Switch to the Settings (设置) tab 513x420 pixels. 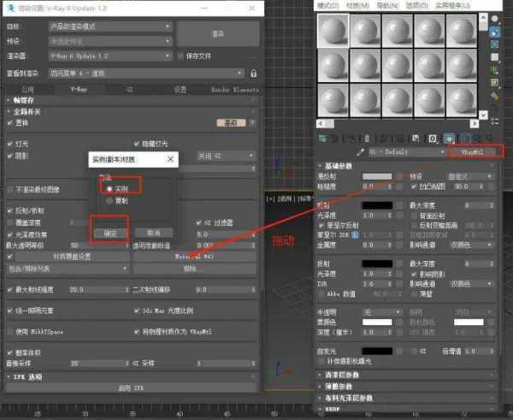[180, 89]
